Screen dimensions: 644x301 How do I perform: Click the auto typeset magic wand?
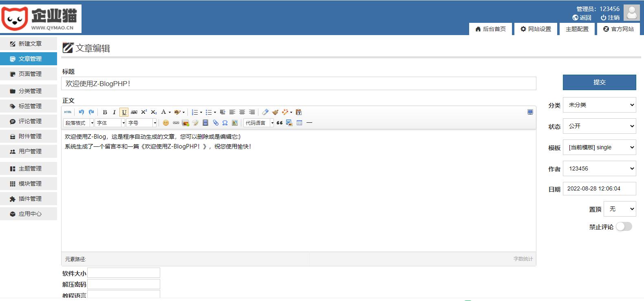(285, 112)
